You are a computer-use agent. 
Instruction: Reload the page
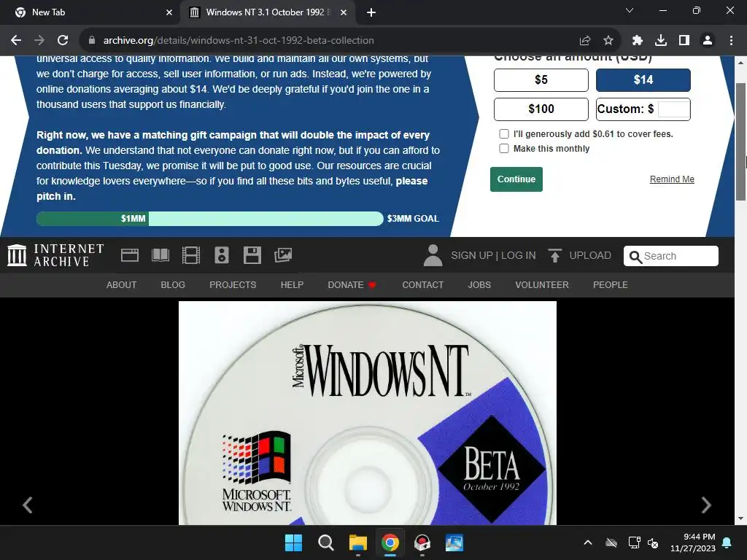coord(63,41)
